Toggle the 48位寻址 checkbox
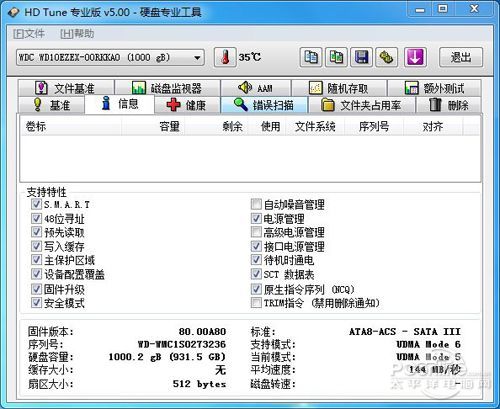The image size is (500, 409). coord(36,219)
